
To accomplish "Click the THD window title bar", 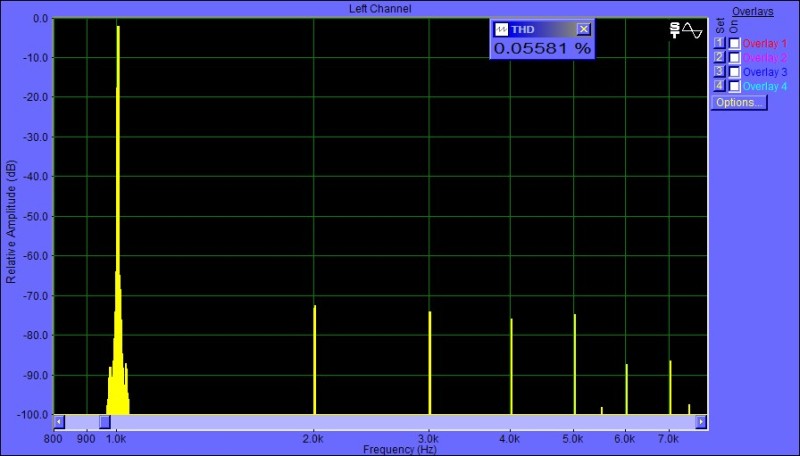I will (x=542, y=30).
